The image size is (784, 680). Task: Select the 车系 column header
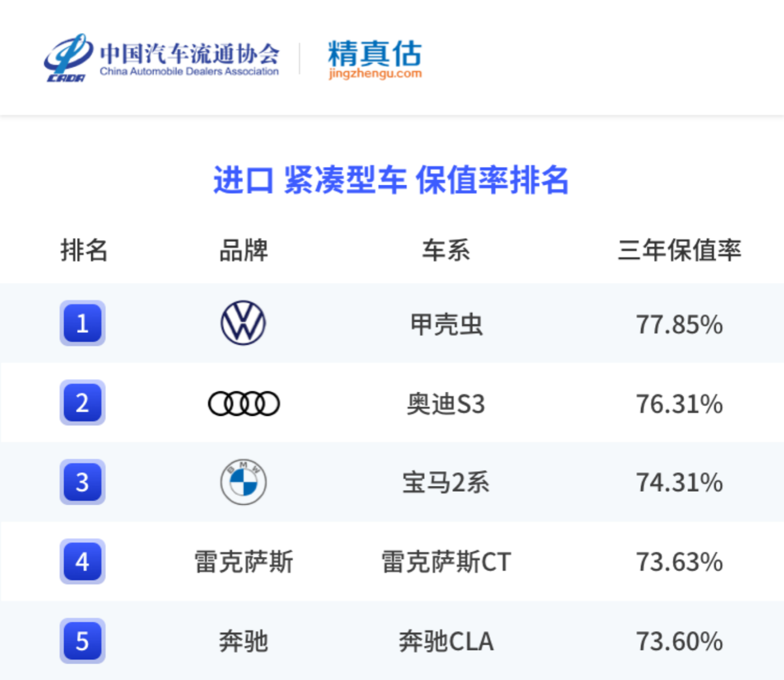[446, 250]
